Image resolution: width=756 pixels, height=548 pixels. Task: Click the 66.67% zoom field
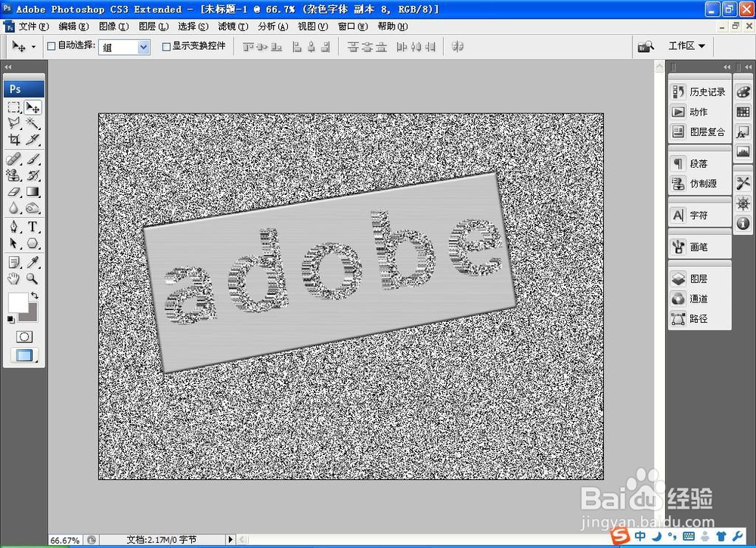[x=65, y=540]
